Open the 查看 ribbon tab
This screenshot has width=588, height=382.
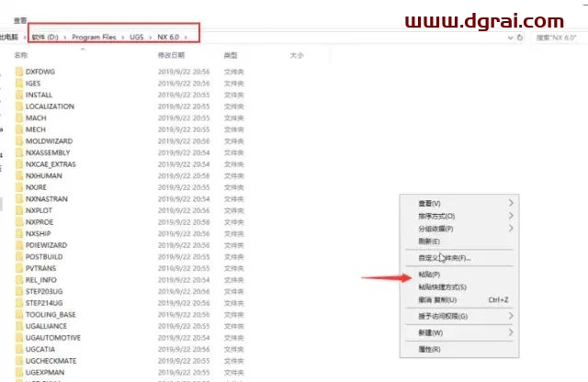pyautogui.click(x=20, y=20)
